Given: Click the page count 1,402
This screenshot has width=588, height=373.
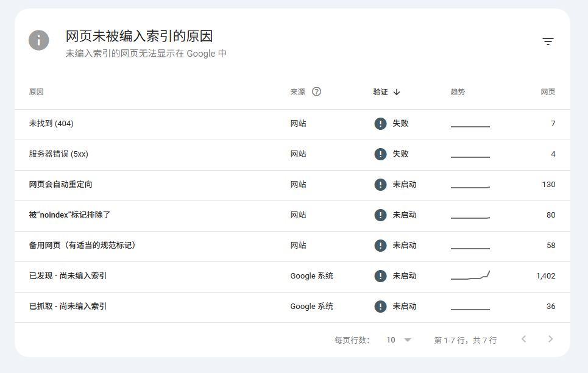Looking at the screenshot, I should pos(545,276).
